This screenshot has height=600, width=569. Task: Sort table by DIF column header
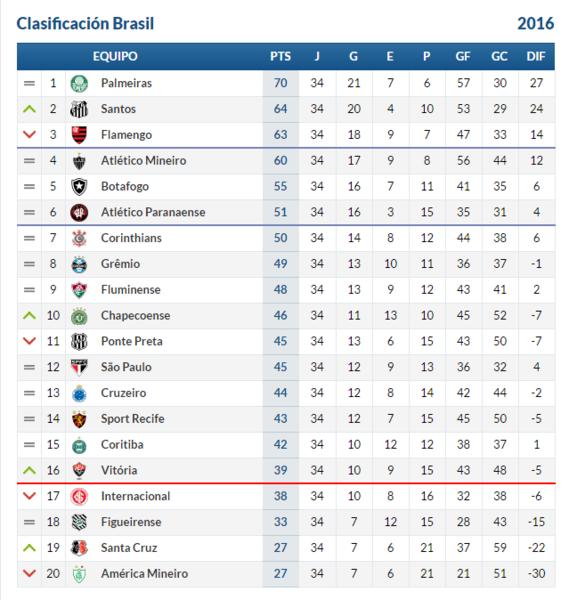(536, 57)
